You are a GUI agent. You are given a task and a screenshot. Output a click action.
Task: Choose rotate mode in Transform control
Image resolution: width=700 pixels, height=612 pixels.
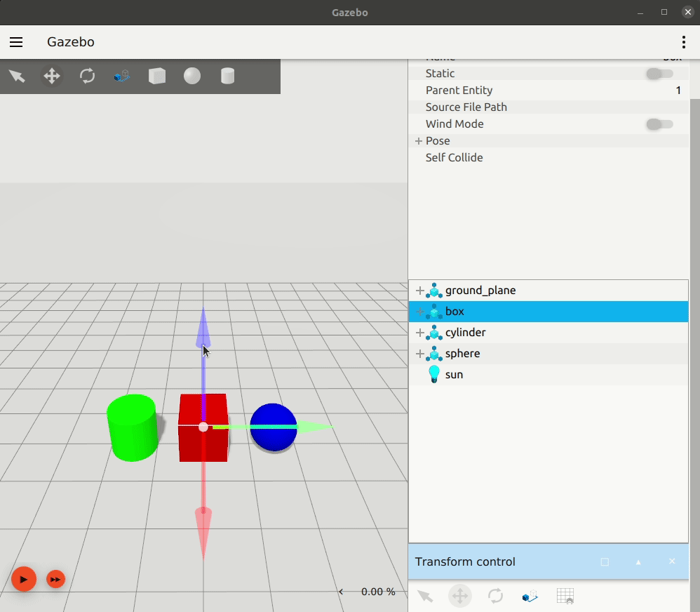[x=495, y=596]
